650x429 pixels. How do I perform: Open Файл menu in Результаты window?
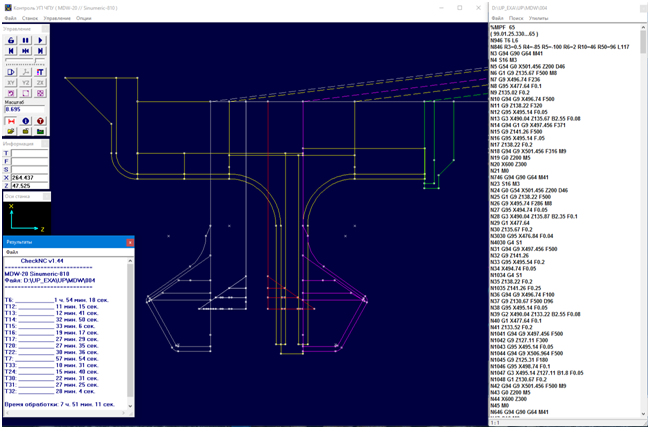click(x=12, y=280)
